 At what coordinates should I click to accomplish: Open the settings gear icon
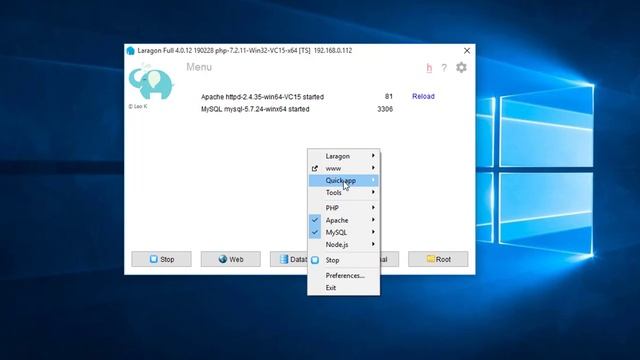point(461,67)
